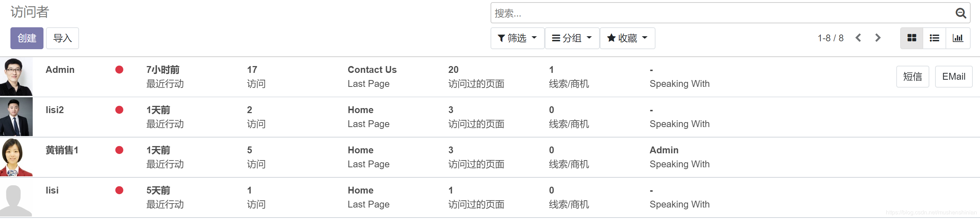Screen dimensions: 980x219
Task: Open the 收藏 favorites dropdown
Action: coord(627,38)
